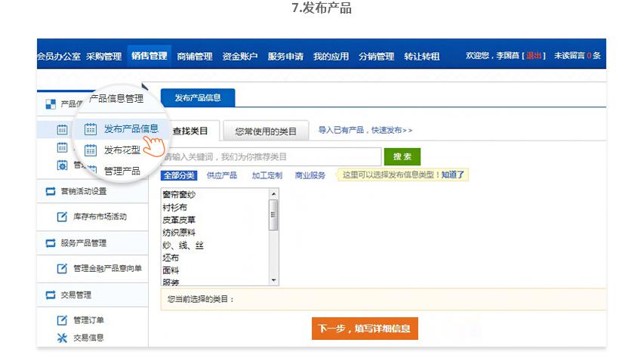Choose 纺织原料 category in list

tap(179, 233)
